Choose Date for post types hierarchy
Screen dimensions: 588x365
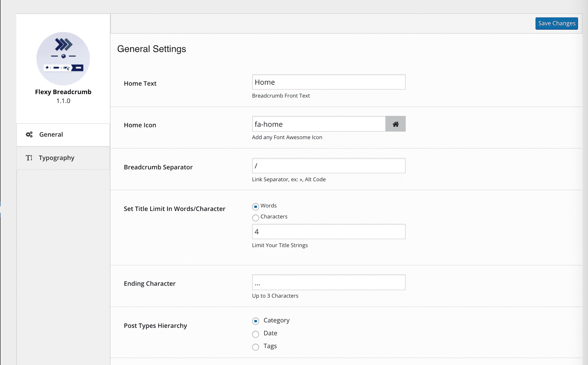pyautogui.click(x=256, y=334)
